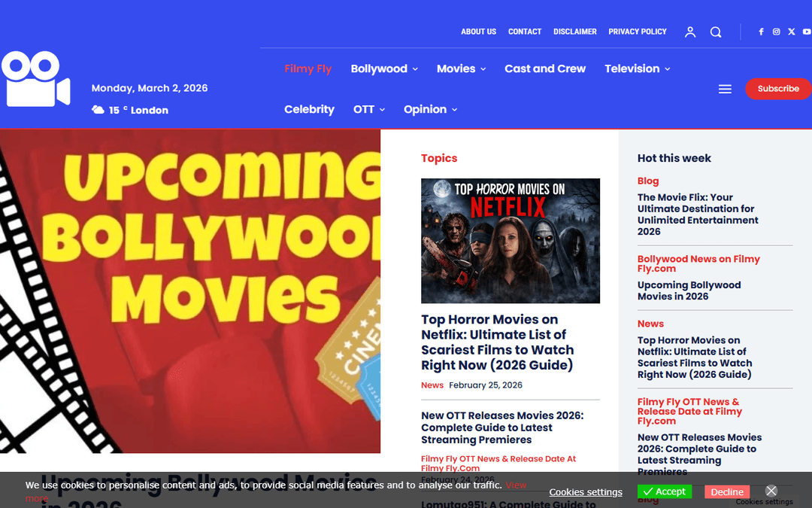Open the Cast and Crew menu item
Screen dimensions: 812x508
(x=545, y=69)
